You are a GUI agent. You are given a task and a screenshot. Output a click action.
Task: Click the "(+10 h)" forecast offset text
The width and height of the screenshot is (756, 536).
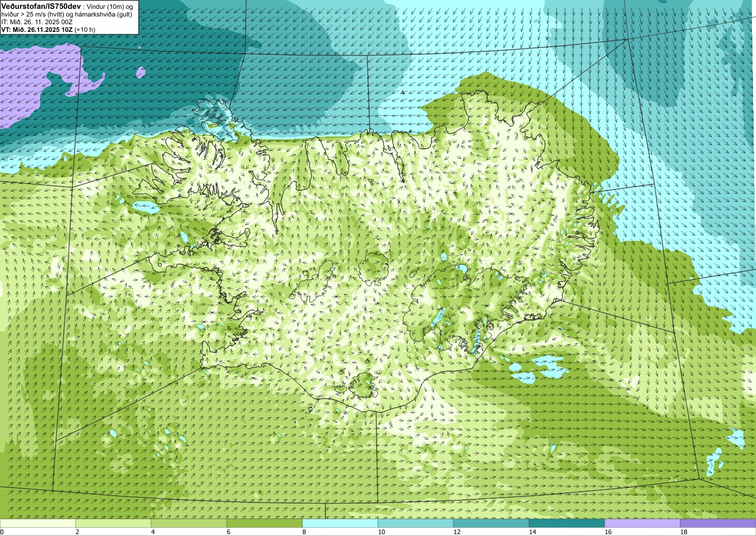[x=84, y=30]
